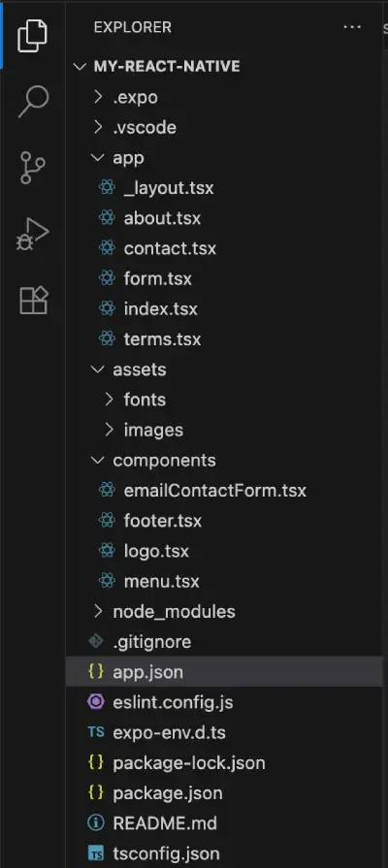Open the Explorer more actions ellipsis
Image resolution: width=388 pixels, height=868 pixels.
(352, 26)
